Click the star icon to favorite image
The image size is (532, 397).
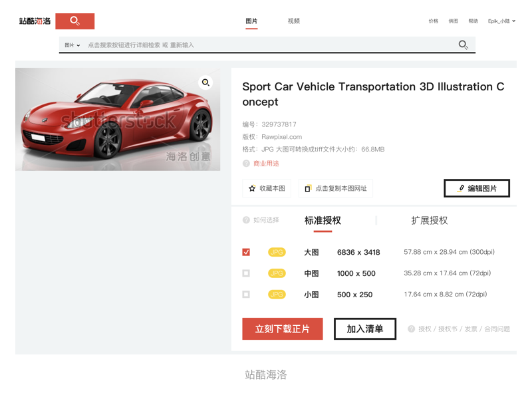(x=252, y=188)
